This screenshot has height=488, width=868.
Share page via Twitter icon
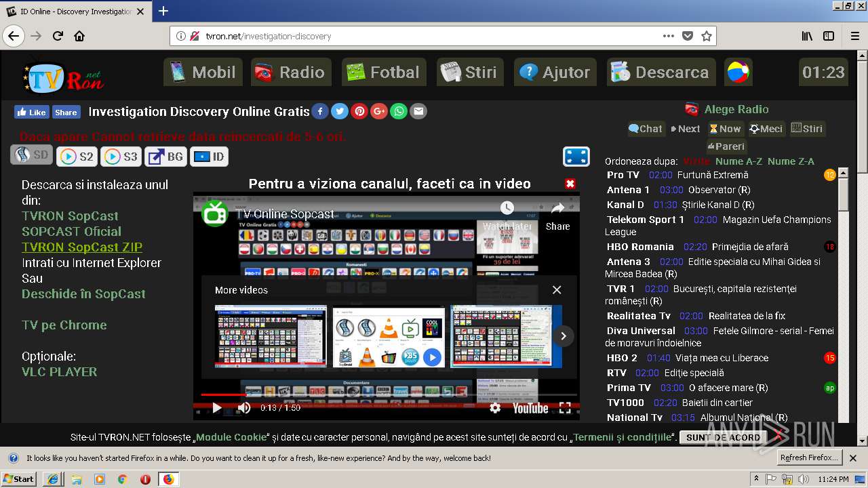[340, 111]
